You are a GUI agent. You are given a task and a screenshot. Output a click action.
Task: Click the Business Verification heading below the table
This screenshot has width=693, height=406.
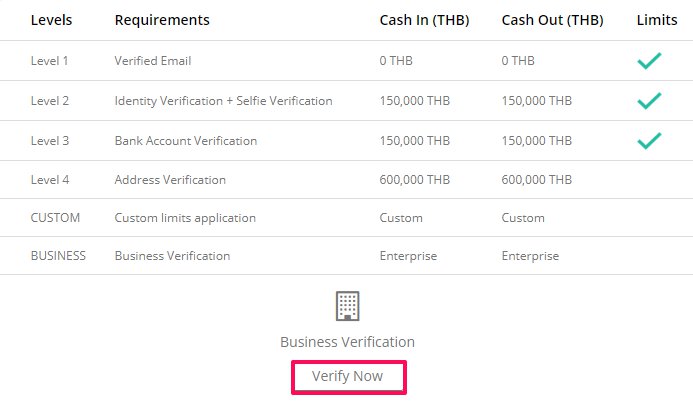coord(347,342)
